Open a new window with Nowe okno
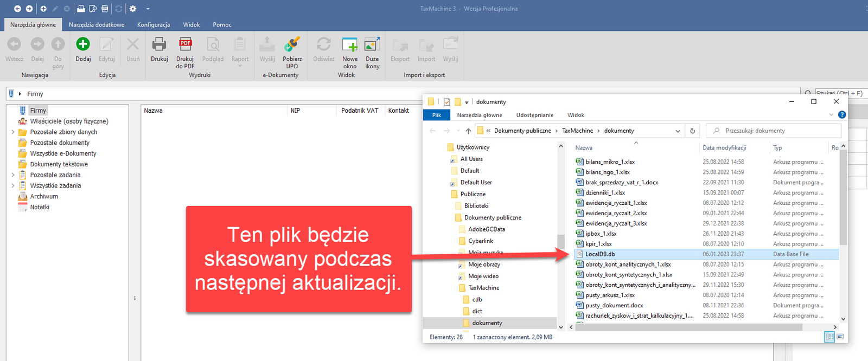Viewport: 868px width, 361px height. tap(350, 45)
